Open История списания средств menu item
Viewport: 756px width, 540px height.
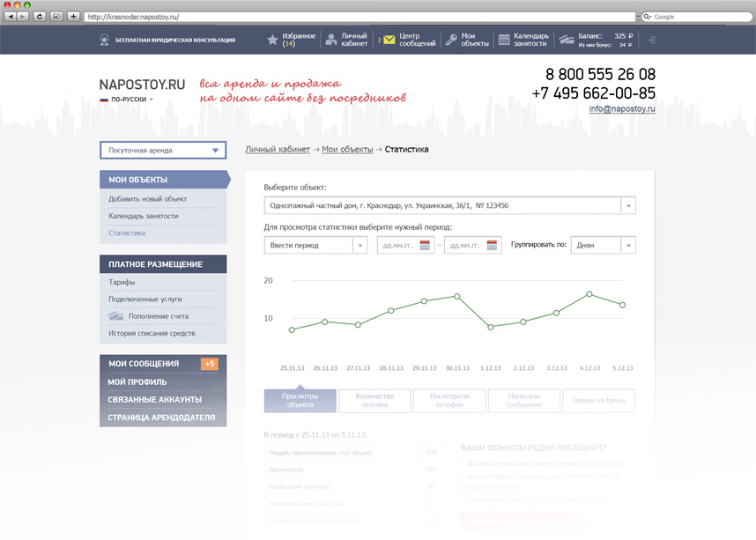click(x=152, y=333)
